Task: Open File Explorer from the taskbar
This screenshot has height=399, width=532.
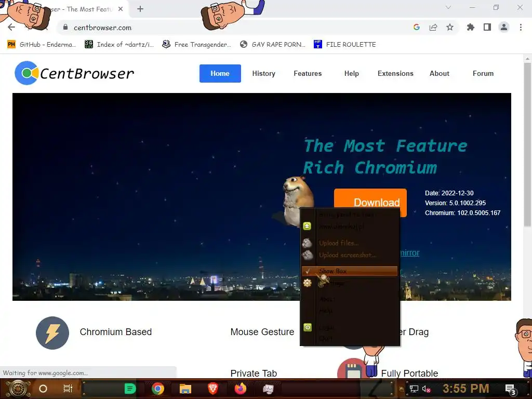Action: tap(185, 389)
